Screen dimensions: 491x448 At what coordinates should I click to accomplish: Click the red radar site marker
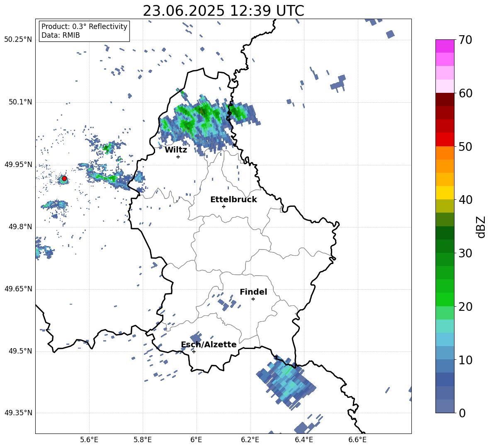(64, 179)
